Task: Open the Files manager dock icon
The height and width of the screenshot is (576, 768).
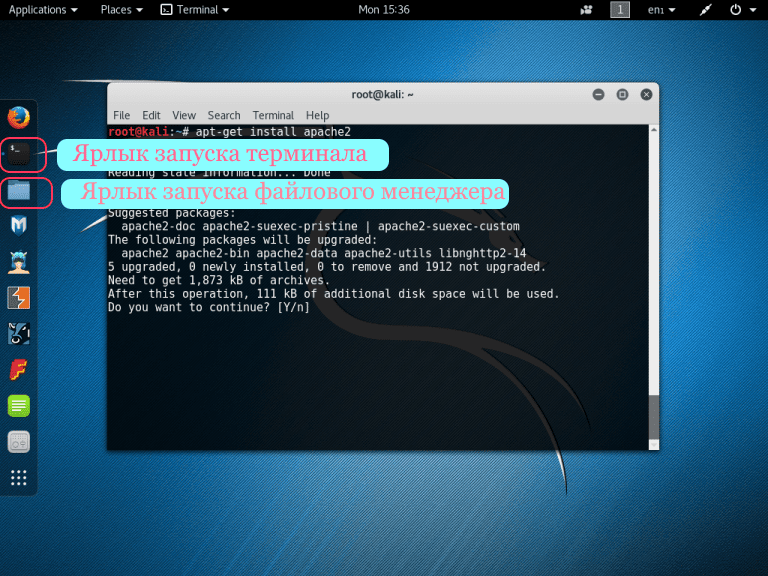Action: (x=18, y=190)
